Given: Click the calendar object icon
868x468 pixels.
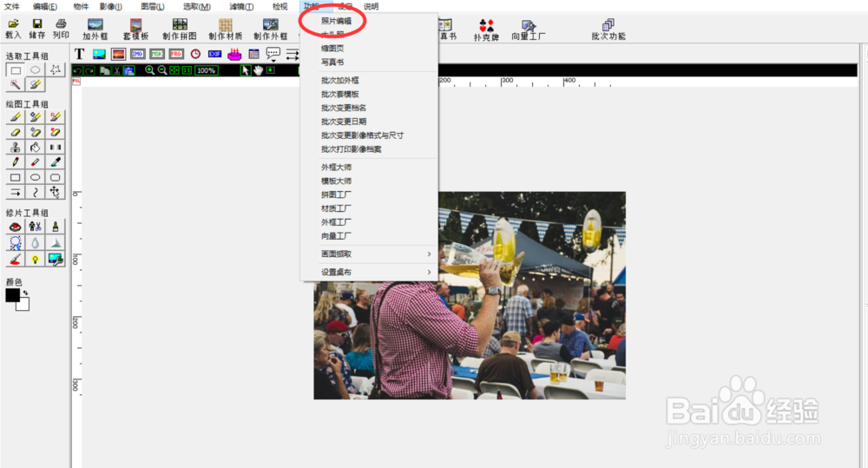Looking at the screenshot, I should pos(253,55).
